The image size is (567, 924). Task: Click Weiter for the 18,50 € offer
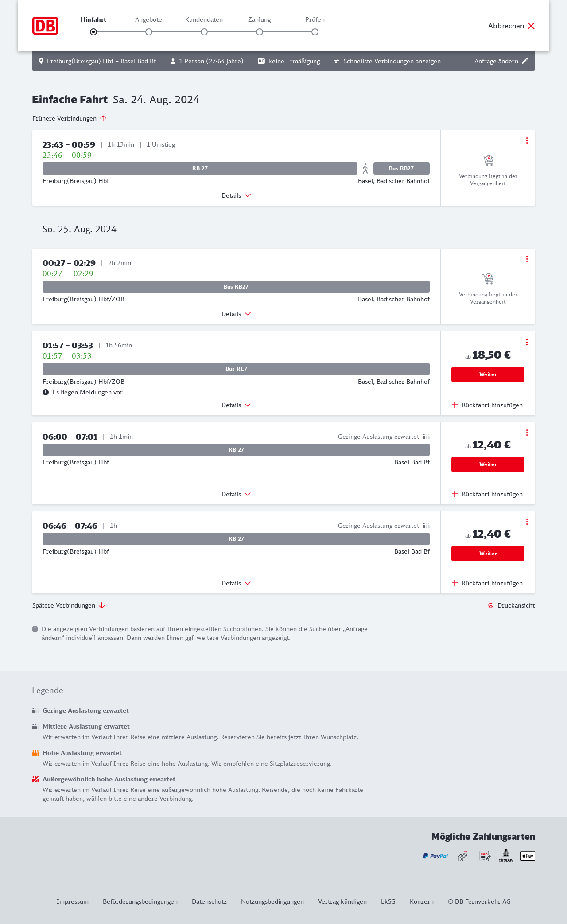[488, 374]
